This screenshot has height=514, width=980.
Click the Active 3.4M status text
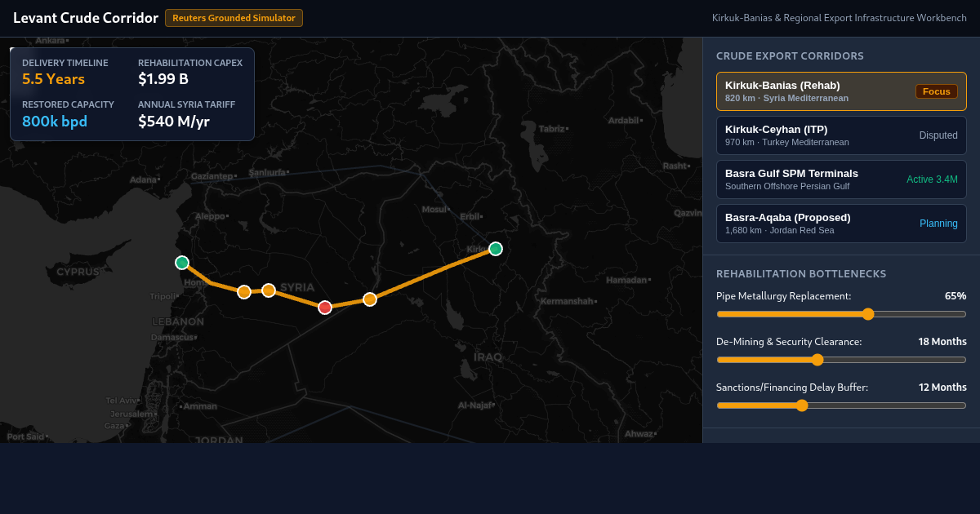pos(932,179)
